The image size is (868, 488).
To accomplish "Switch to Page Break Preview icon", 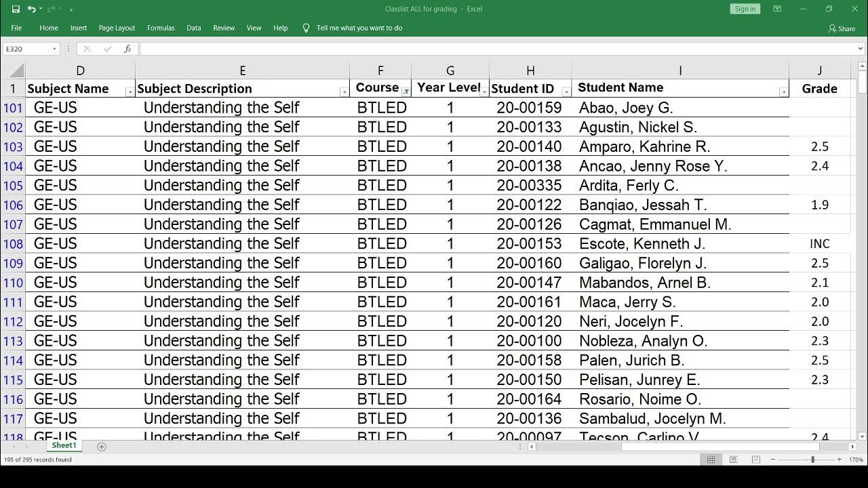I will point(755,460).
